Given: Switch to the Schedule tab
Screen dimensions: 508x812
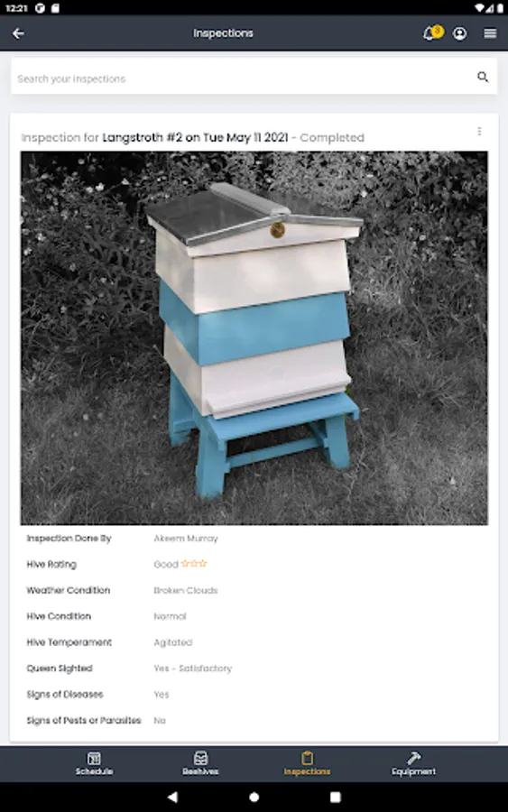Looking at the screenshot, I should (94, 764).
